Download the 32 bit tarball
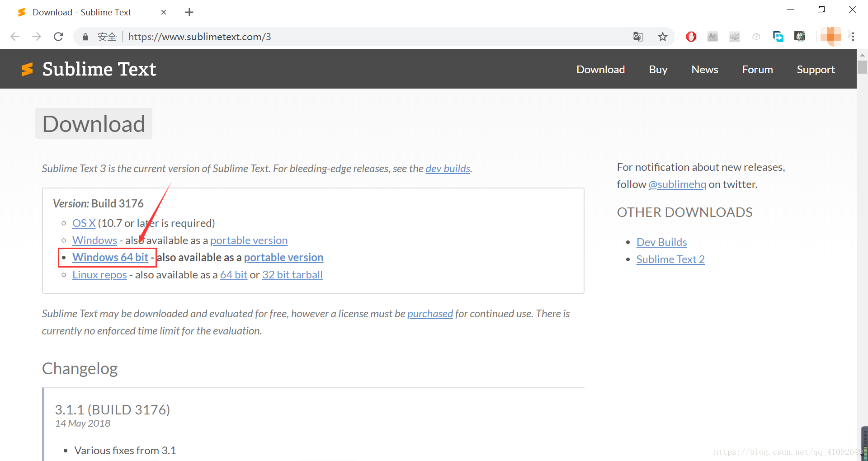The height and width of the screenshot is (461, 868). [292, 275]
